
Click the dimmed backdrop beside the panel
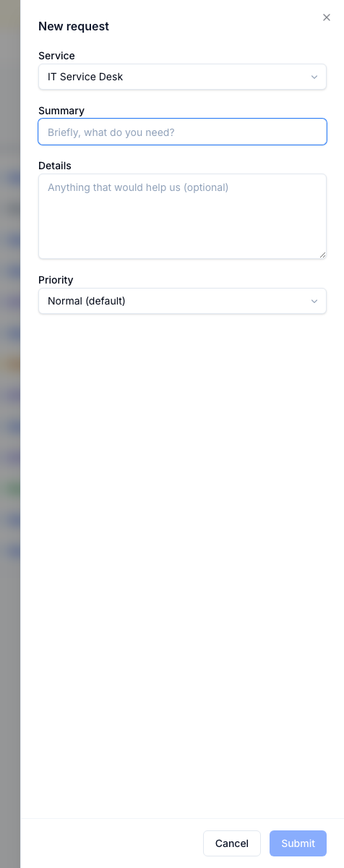[x=10, y=434]
